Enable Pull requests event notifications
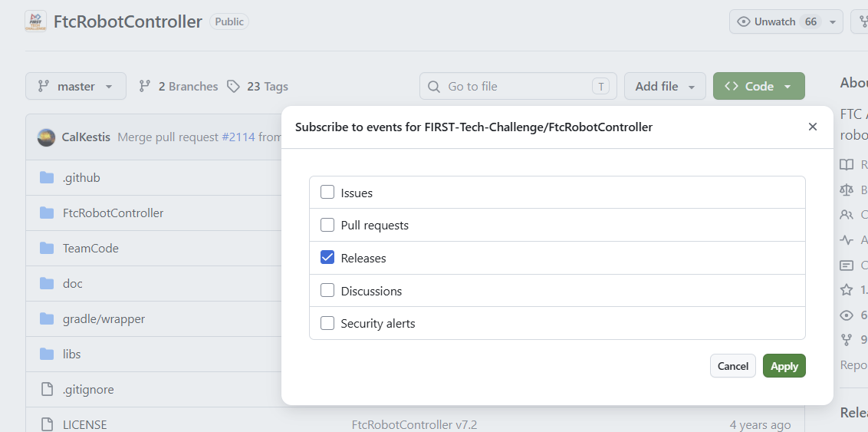This screenshot has height=432, width=868. pos(327,226)
